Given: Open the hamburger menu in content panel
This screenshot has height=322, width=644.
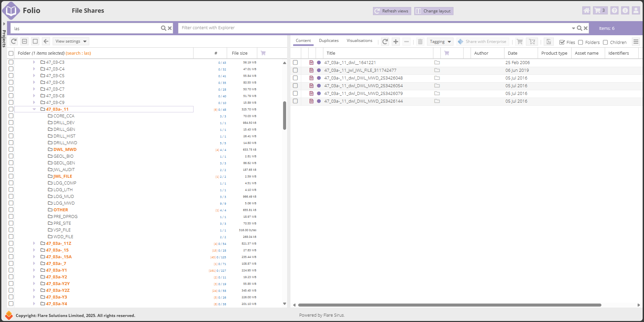Looking at the screenshot, I should 636,42.
